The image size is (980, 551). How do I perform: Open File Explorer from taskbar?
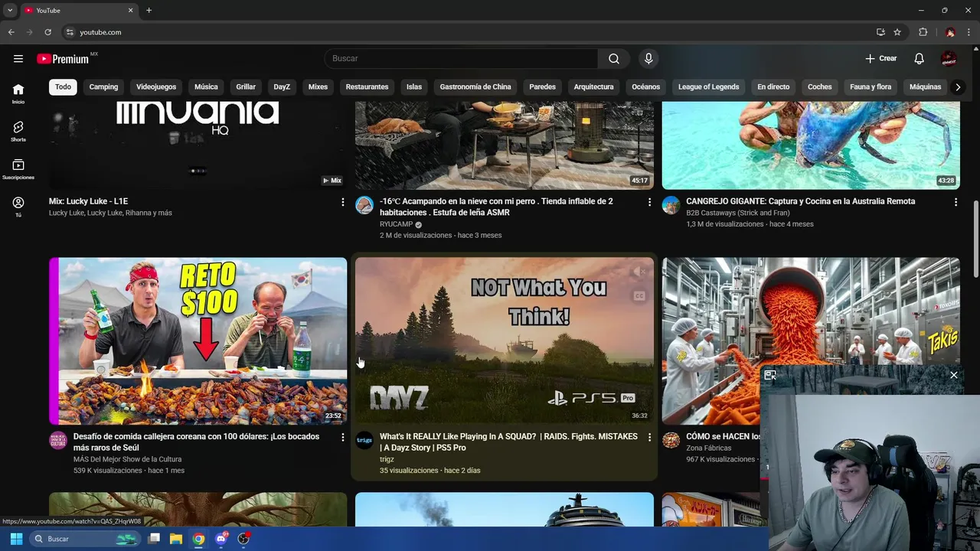pyautogui.click(x=176, y=539)
